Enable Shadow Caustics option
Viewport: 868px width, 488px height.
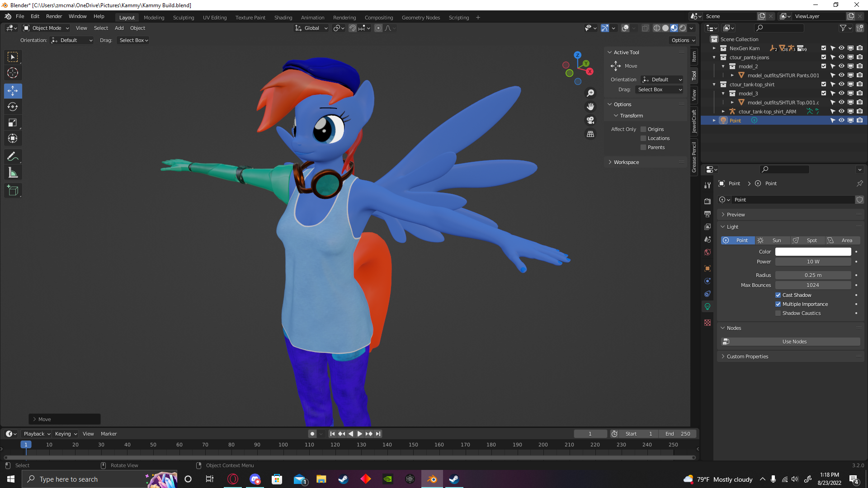[x=778, y=313]
